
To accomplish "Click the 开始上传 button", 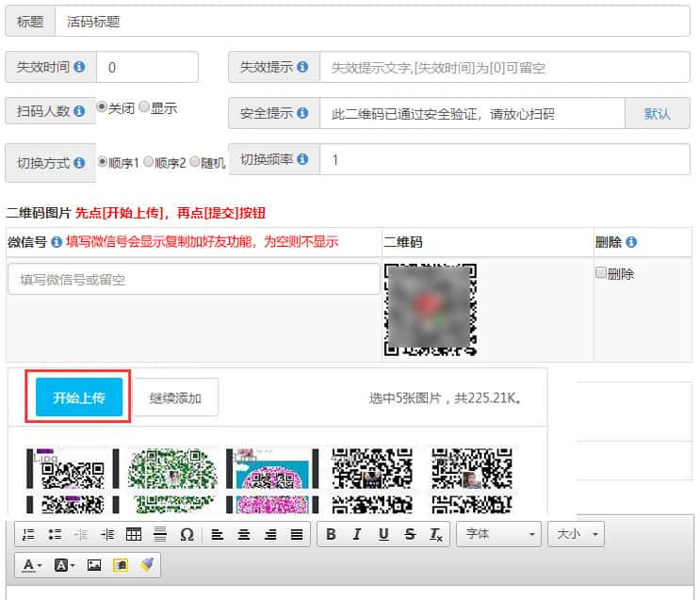I will (x=79, y=397).
